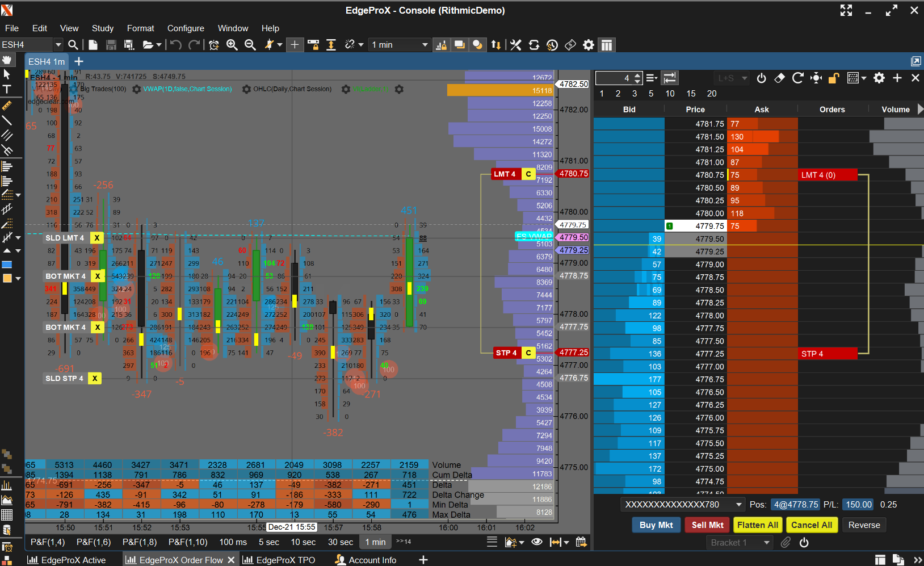Toggle the eye visibility icon below chart
The image size is (924, 566).
click(x=536, y=542)
